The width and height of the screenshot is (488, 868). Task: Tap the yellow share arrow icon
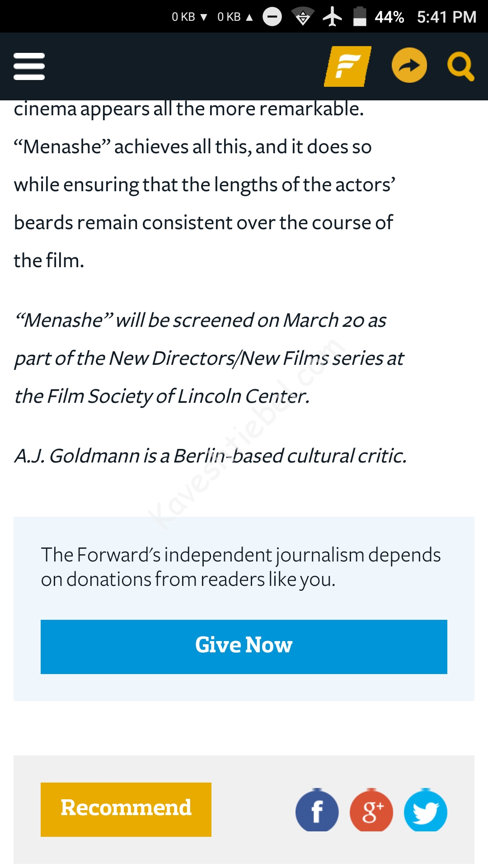409,66
